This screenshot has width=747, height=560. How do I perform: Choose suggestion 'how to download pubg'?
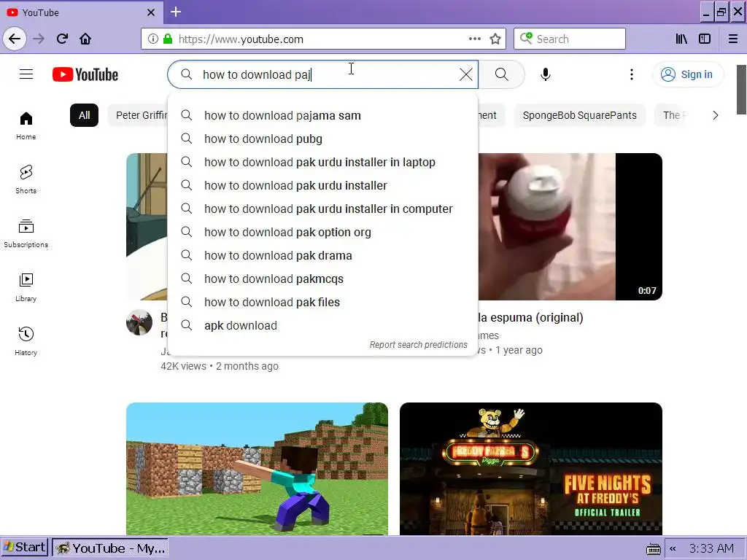tap(323, 139)
